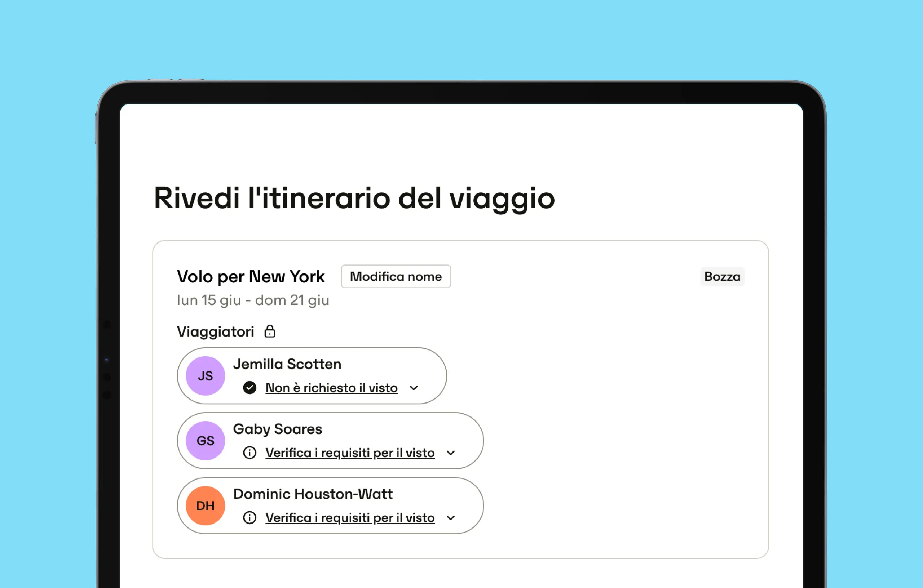Image resolution: width=923 pixels, height=588 pixels.
Task: Click the Bozza status badge
Action: coord(722,277)
